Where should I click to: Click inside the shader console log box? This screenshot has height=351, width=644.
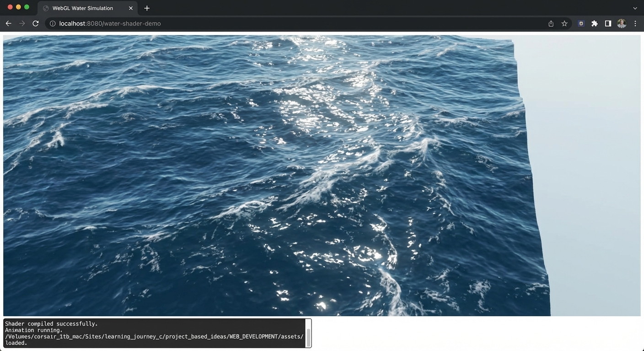click(x=156, y=333)
